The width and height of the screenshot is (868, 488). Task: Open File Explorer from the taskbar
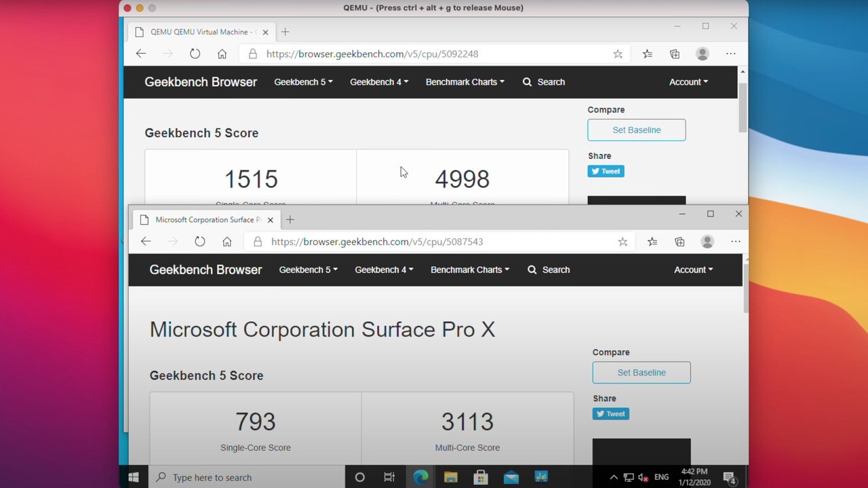(450, 477)
